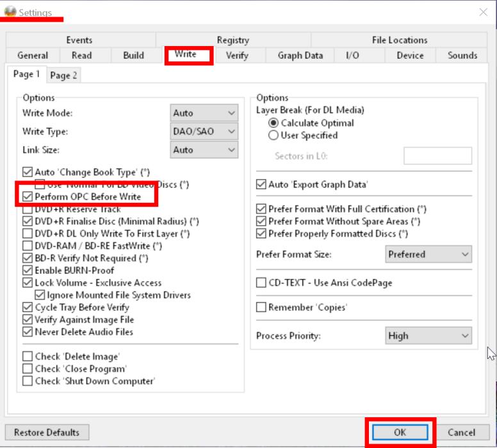Enable 'Remember Copies' checkbox
The width and height of the screenshot is (497, 448).
click(261, 307)
